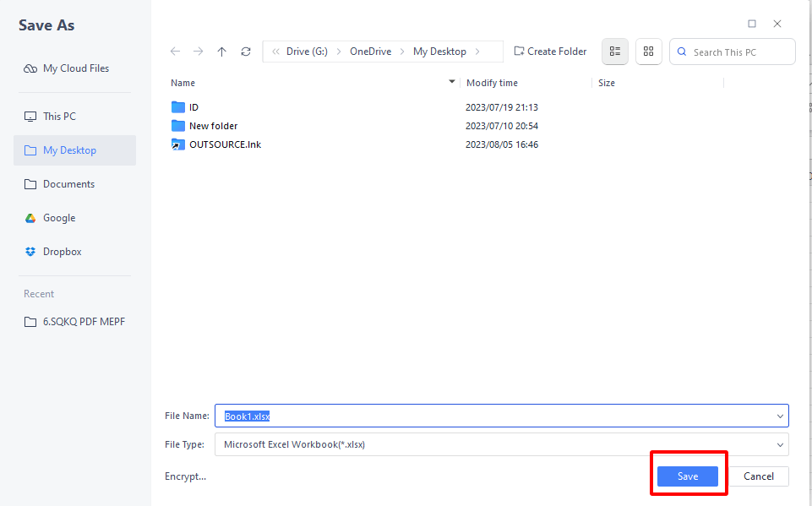
Task: Refresh the folder listing
Action: click(246, 52)
